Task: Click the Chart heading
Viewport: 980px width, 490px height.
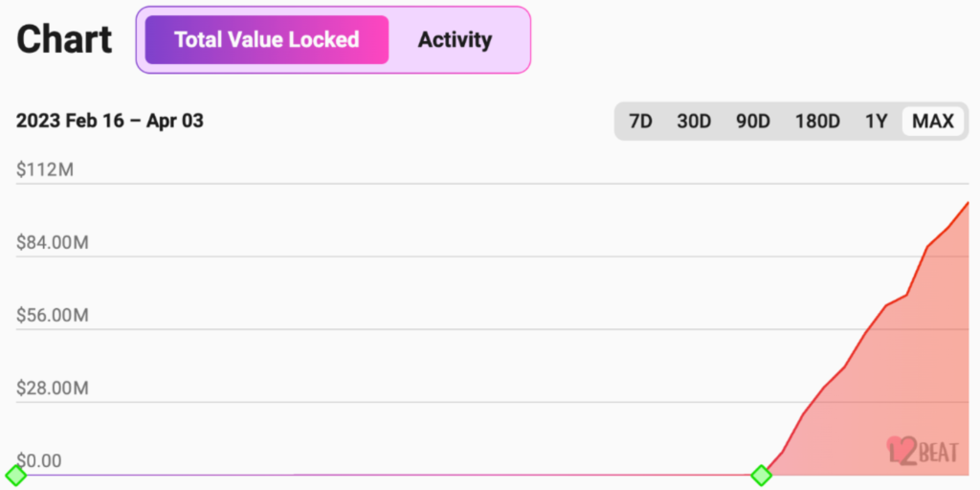Action: click(64, 39)
